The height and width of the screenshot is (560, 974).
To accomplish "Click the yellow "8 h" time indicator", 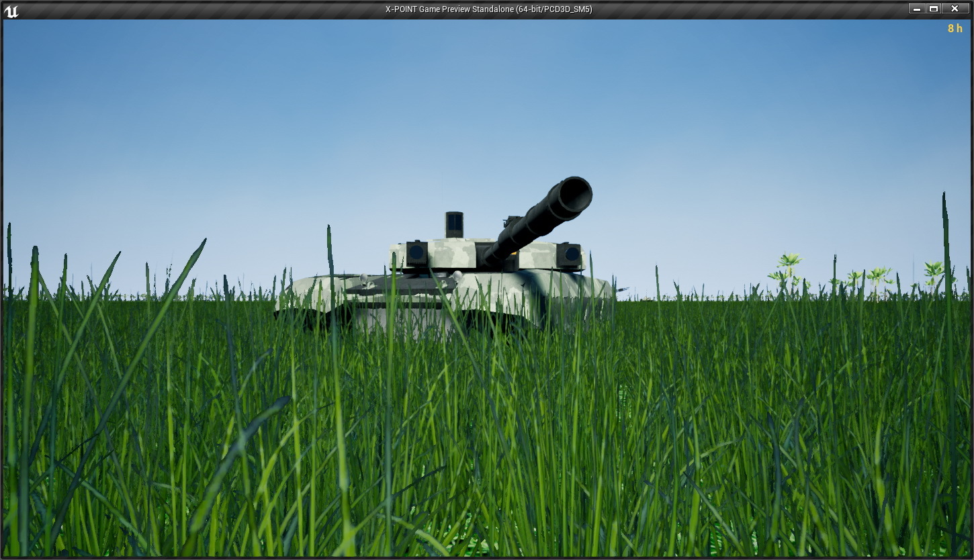I will [955, 28].
